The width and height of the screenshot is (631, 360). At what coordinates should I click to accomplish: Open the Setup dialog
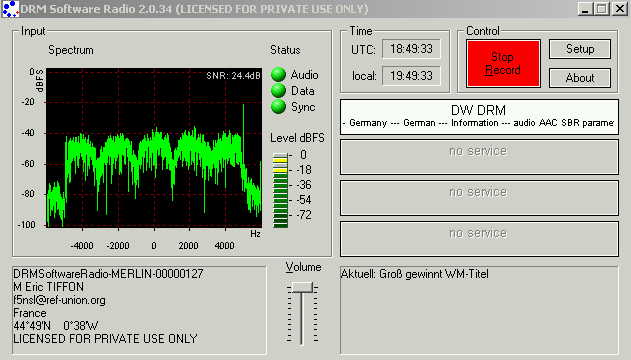click(580, 49)
